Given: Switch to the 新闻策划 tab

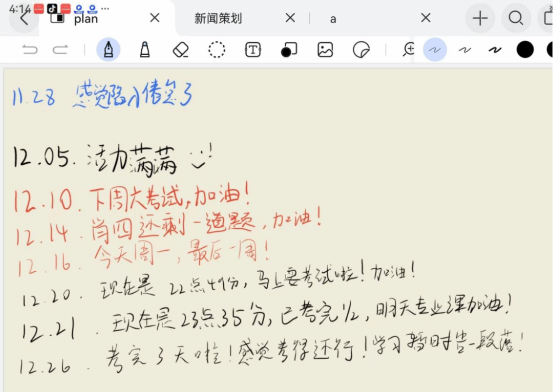Looking at the screenshot, I should [x=218, y=19].
